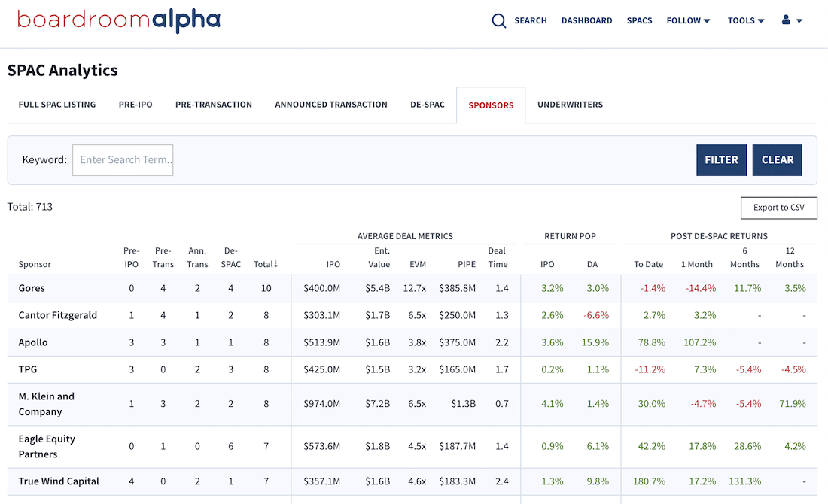Sort by De-SPAC column header
Viewport: 828px width, 504px height.
(x=231, y=257)
